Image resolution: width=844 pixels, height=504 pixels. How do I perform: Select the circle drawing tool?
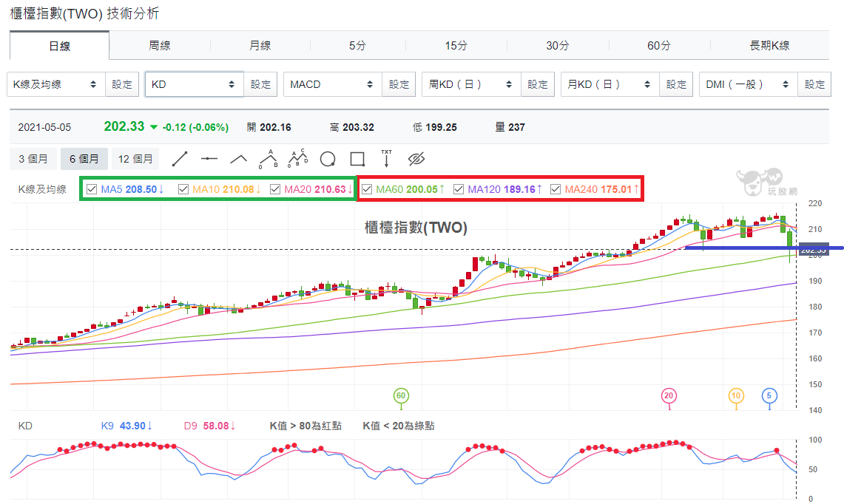[x=328, y=159]
